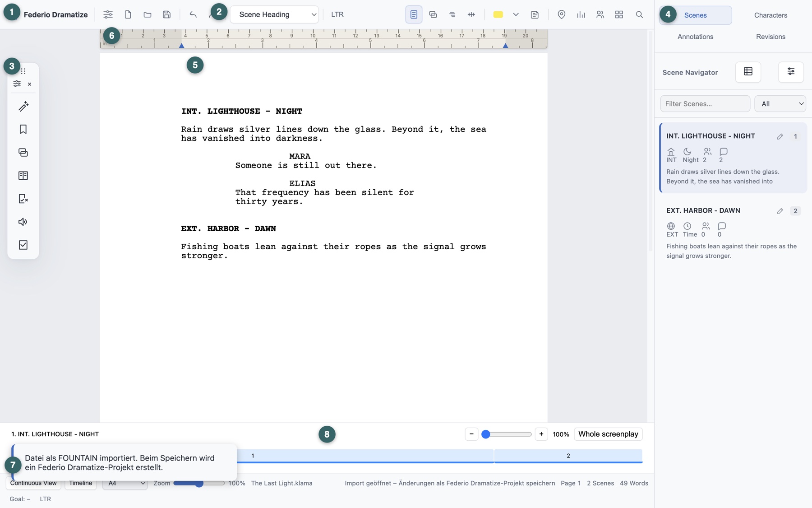This screenshot has width=812, height=508.
Task: Click the 'EXT. HARBOR - DAWN' heading in the script page
Action: [x=228, y=228]
